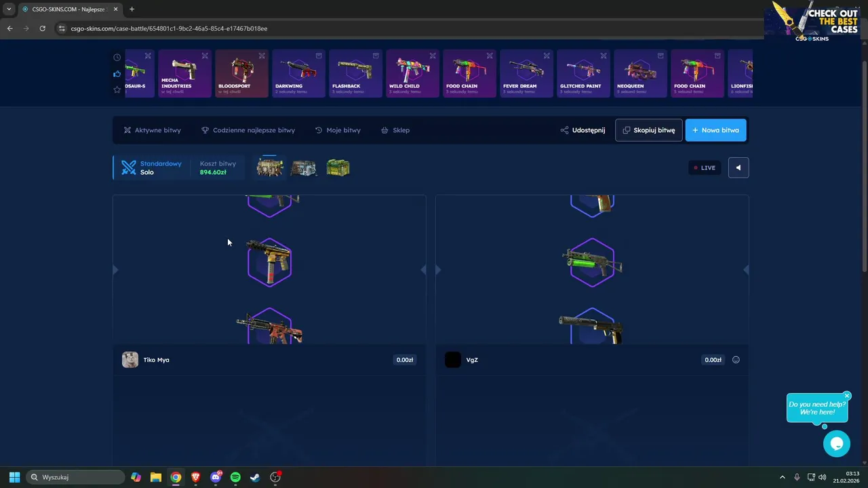The width and height of the screenshot is (868, 488).
Task: Click the browser back arrow
Action: [9, 28]
